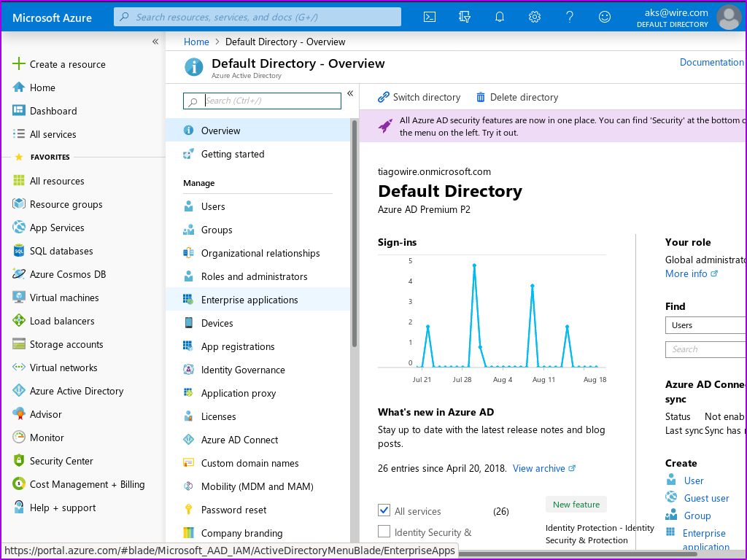Click the directory menu vertical scrollbar
Viewport: 747px width, 560px height.
pyautogui.click(x=354, y=233)
